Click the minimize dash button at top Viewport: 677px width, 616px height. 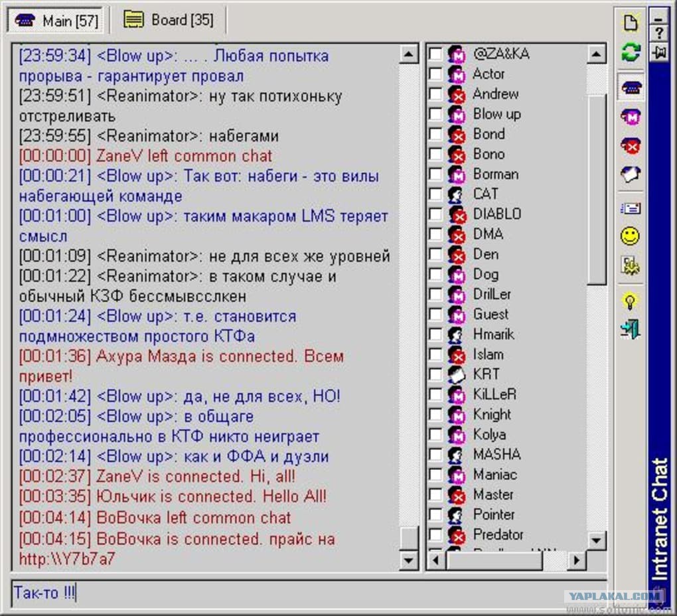pyautogui.click(x=659, y=17)
